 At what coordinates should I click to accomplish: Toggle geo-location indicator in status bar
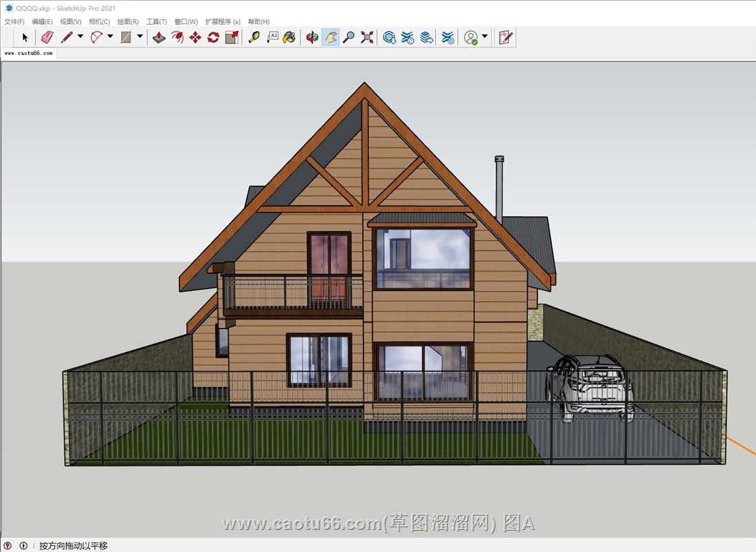(x=8, y=546)
